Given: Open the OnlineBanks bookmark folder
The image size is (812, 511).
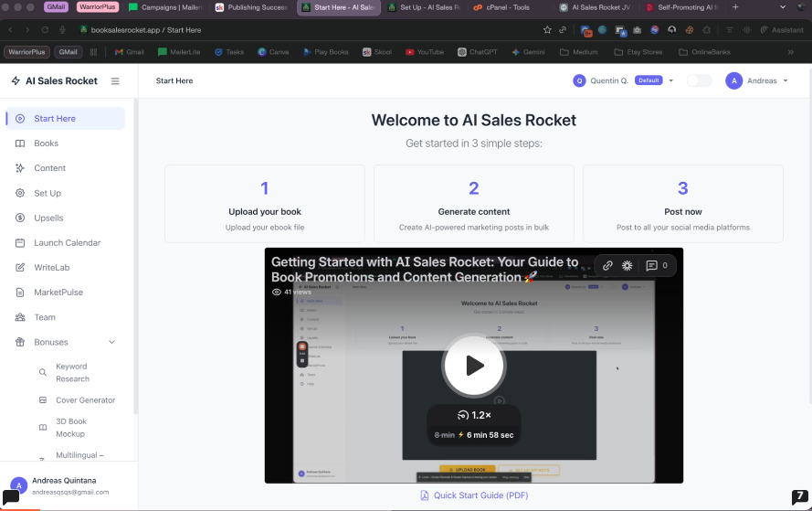Looking at the screenshot, I should (704, 52).
